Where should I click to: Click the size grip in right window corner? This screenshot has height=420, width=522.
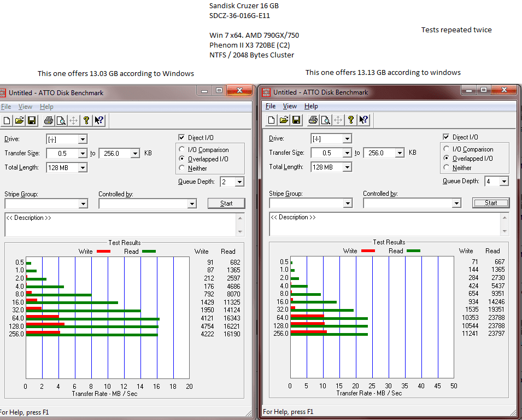[x=513, y=412]
